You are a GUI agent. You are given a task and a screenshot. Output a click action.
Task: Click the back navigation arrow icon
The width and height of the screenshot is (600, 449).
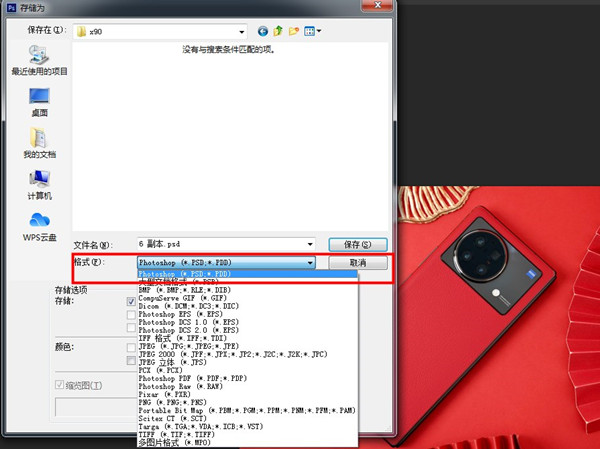pyautogui.click(x=264, y=31)
